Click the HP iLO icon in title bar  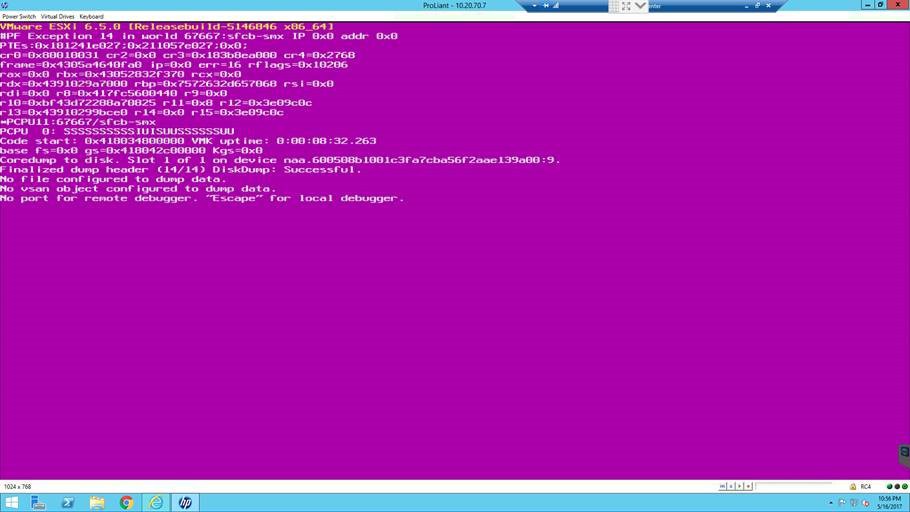[5, 5]
